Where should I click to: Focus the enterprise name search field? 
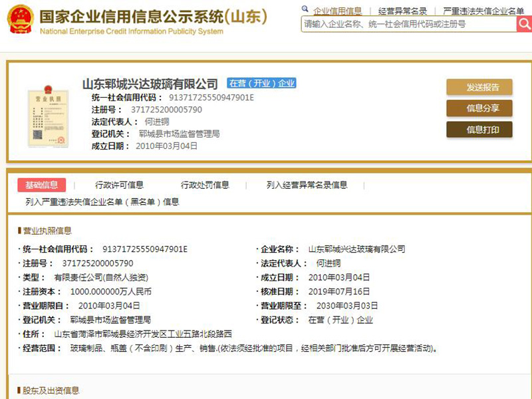(408, 24)
